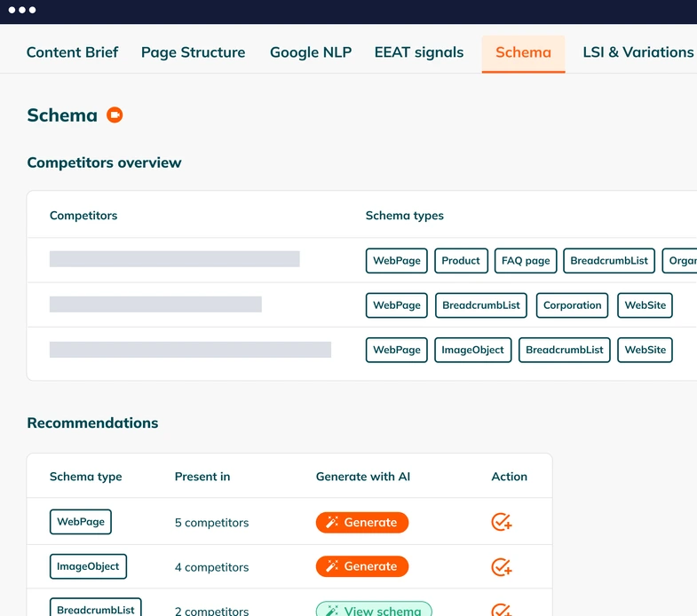Screen dimensions: 697x616
Task: Open the Content Brief tab
Action: [x=72, y=52]
